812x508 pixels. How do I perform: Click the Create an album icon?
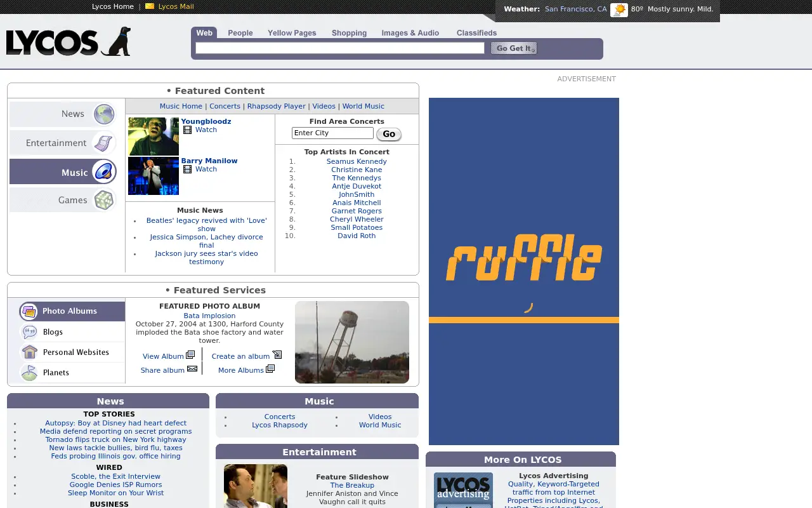tap(277, 355)
